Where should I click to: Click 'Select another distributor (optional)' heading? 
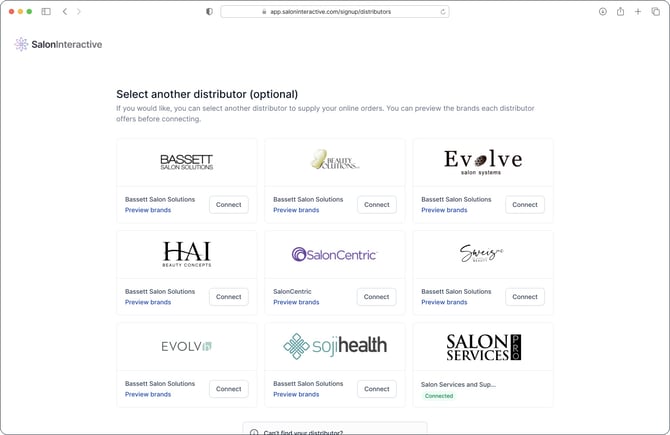coord(207,94)
